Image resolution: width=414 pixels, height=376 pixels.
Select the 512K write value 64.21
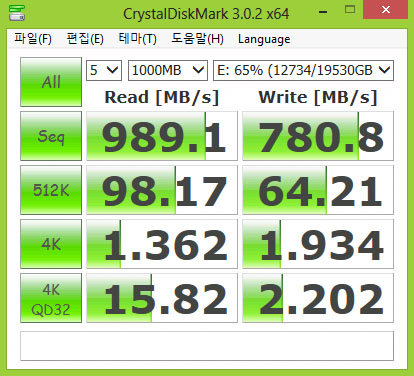point(318,190)
